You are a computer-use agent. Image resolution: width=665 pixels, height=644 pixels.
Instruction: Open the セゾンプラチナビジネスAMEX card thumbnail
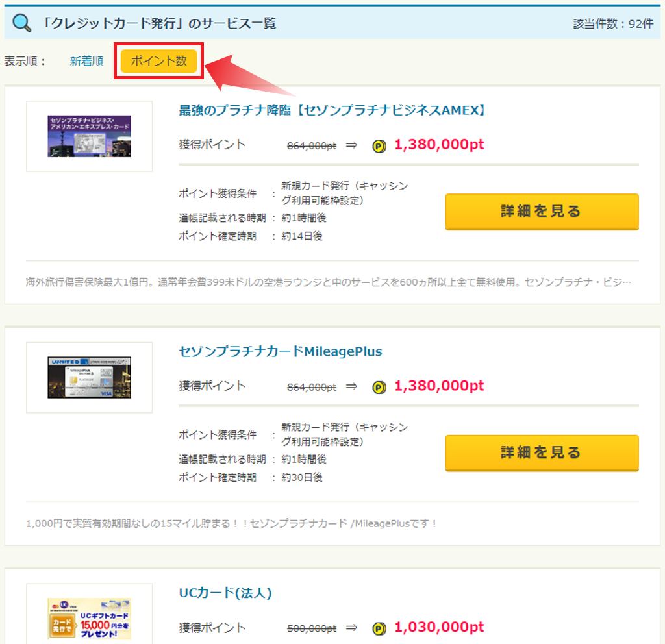click(x=90, y=136)
